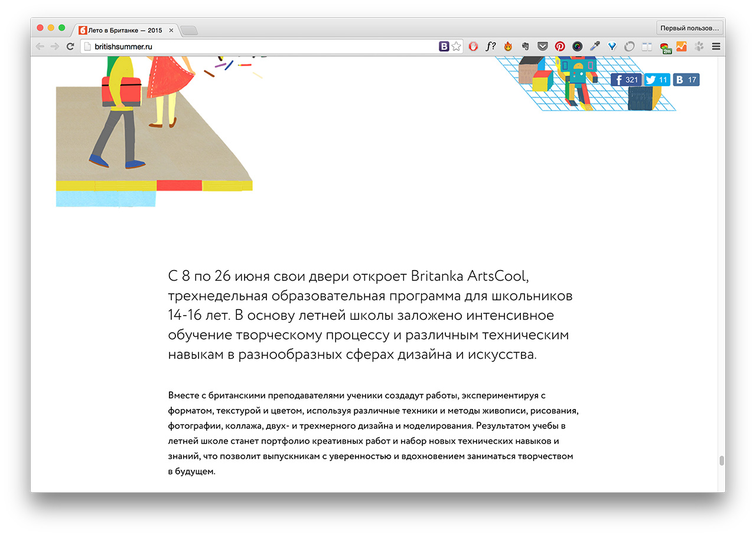The image size is (756, 536).
Task: Open the extension with the '2m' badge
Action: click(665, 47)
